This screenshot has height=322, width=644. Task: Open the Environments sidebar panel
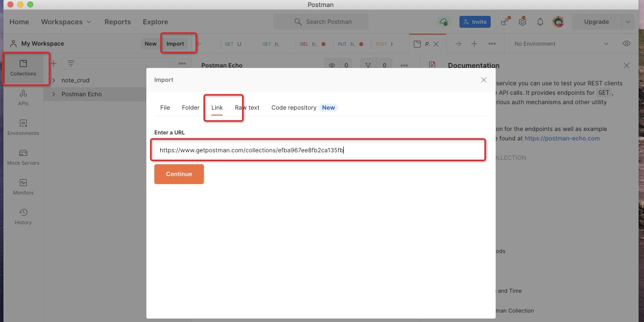pos(23,128)
